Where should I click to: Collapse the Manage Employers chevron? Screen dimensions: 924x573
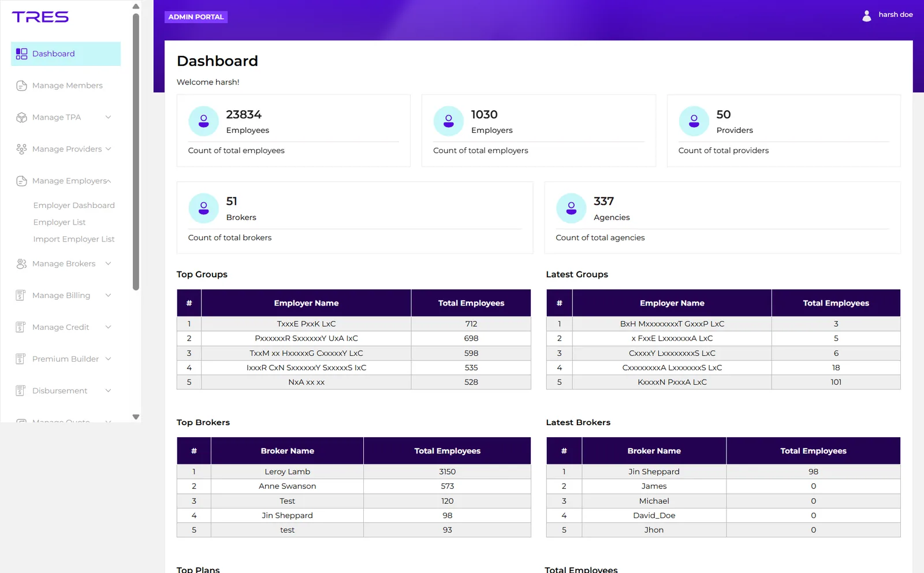[108, 181]
